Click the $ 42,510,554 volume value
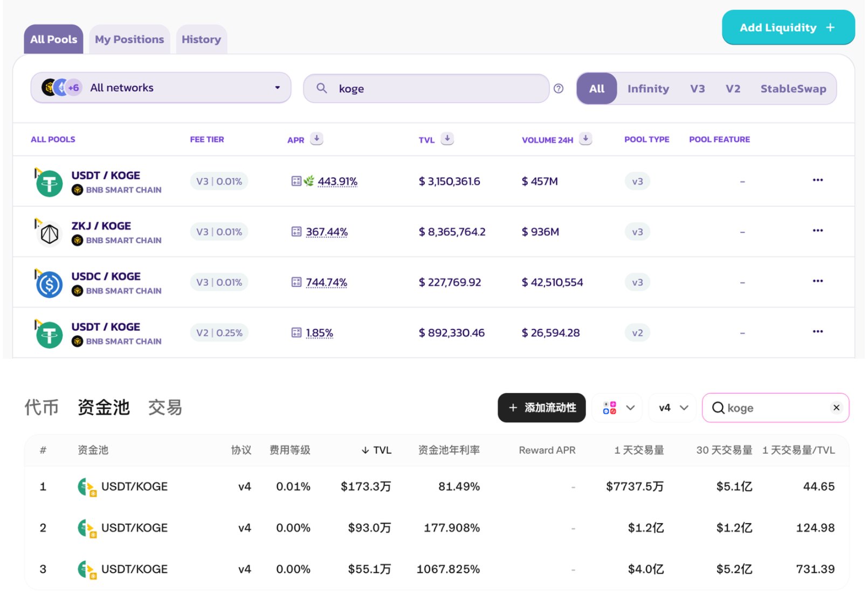The width and height of the screenshot is (868, 604). point(552,282)
